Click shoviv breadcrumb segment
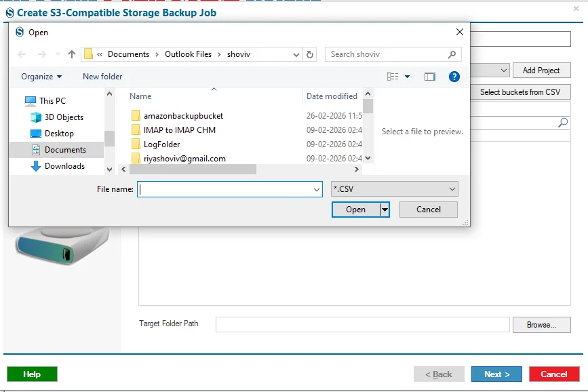588x392 pixels. [x=239, y=54]
